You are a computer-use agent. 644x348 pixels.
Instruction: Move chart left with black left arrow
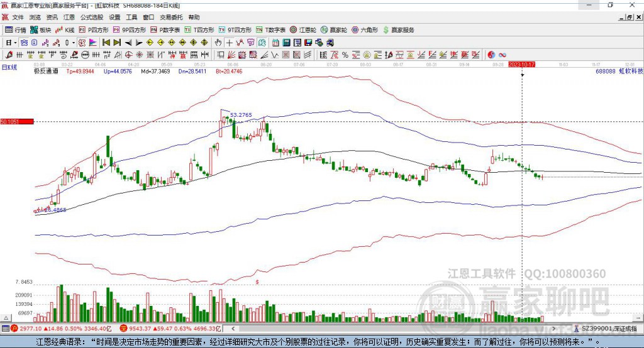tap(128, 43)
